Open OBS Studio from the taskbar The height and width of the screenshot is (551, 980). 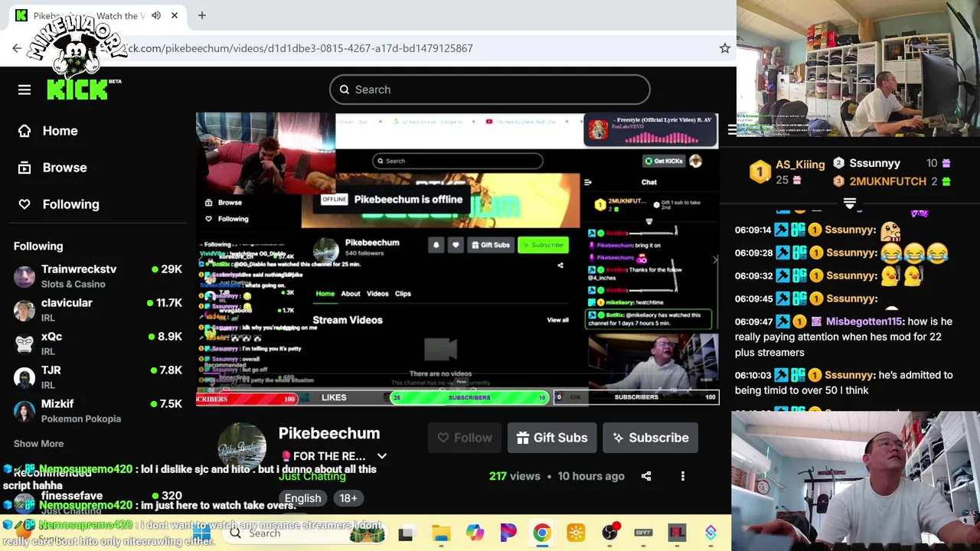[x=609, y=533]
